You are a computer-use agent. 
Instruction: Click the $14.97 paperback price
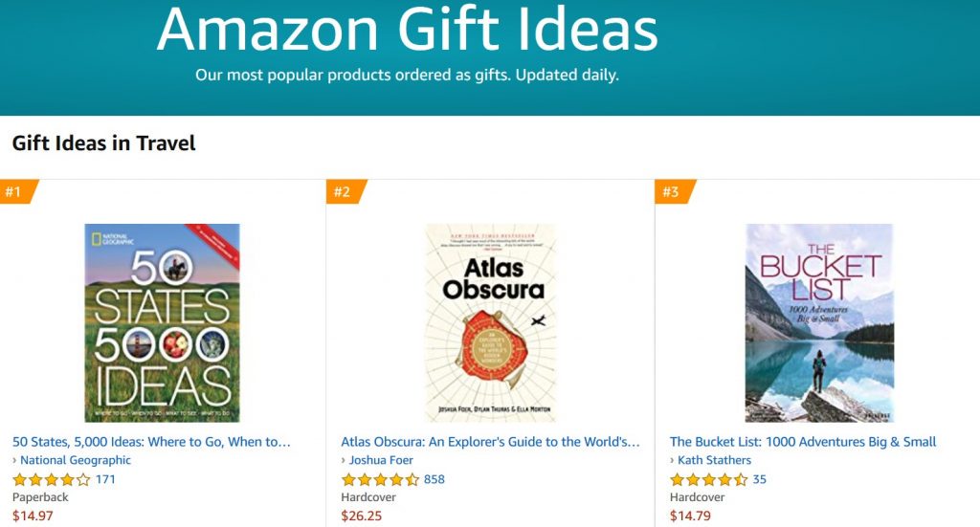point(33,516)
